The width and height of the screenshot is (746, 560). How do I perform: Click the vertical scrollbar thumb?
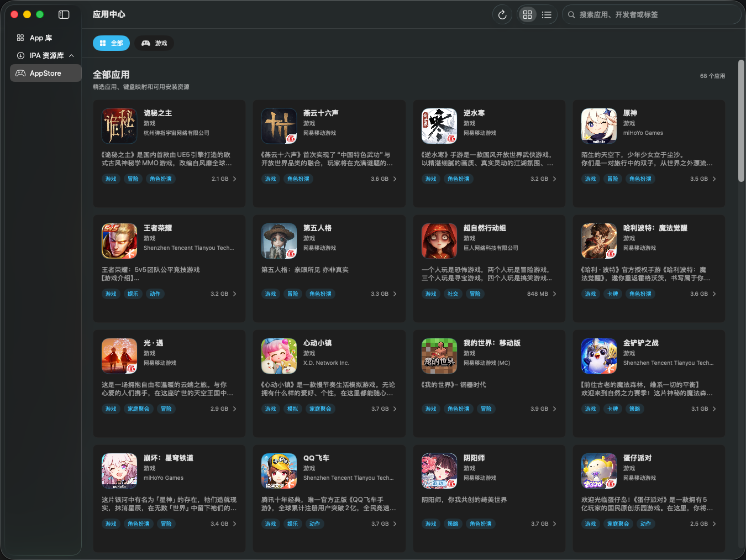tap(741, 121)
